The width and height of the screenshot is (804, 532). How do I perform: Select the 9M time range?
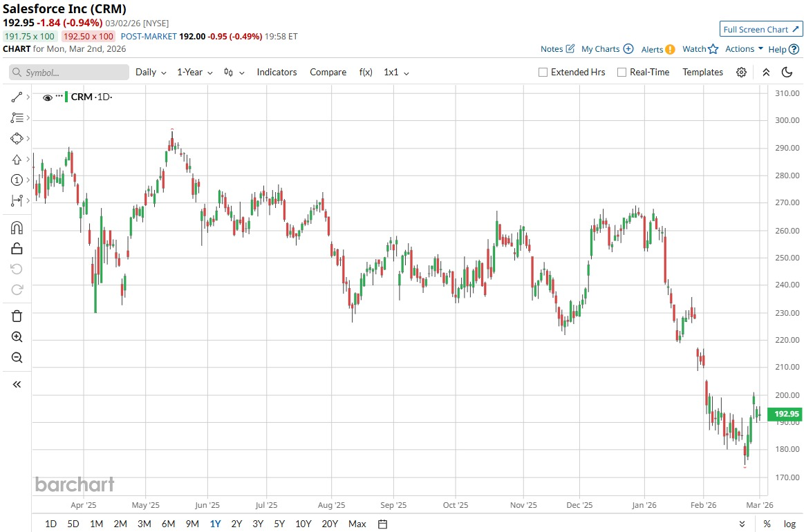click(x=192, y=524)
